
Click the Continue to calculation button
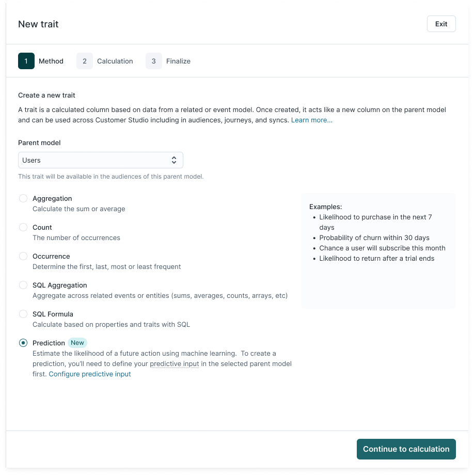pyautogui.click(x=406, y=449)
